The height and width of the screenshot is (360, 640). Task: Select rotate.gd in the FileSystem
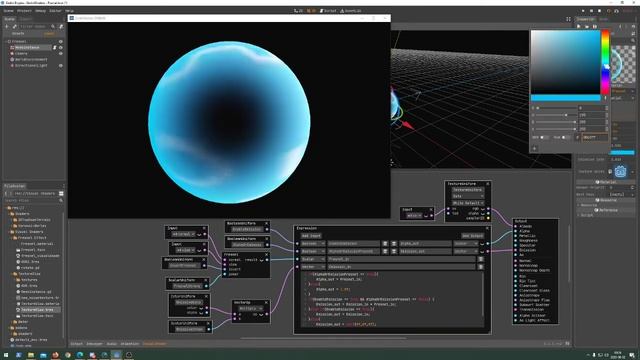pos(30,268)
